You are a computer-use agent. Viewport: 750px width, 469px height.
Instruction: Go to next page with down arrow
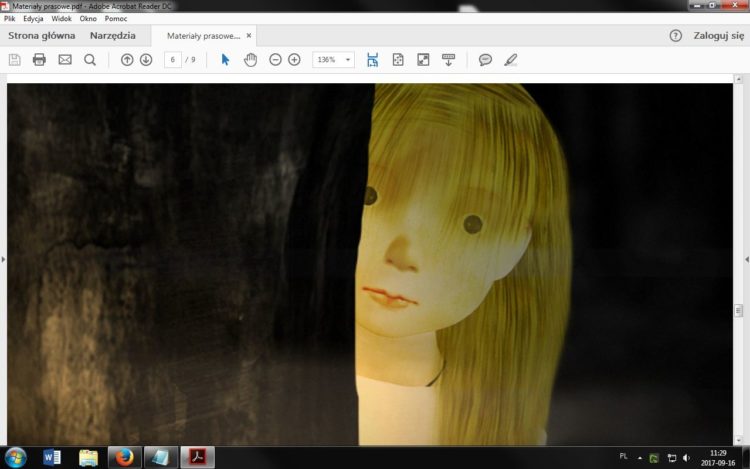(146, 60)
